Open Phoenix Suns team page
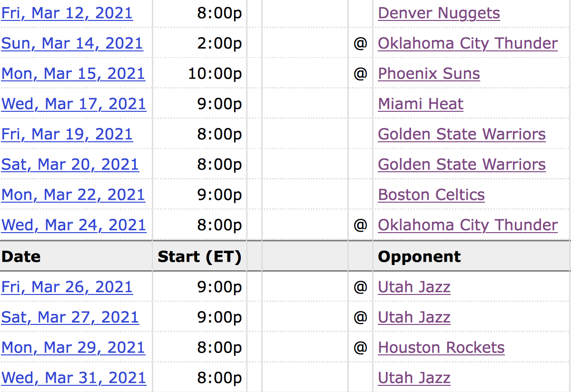 tap(429, 74)
